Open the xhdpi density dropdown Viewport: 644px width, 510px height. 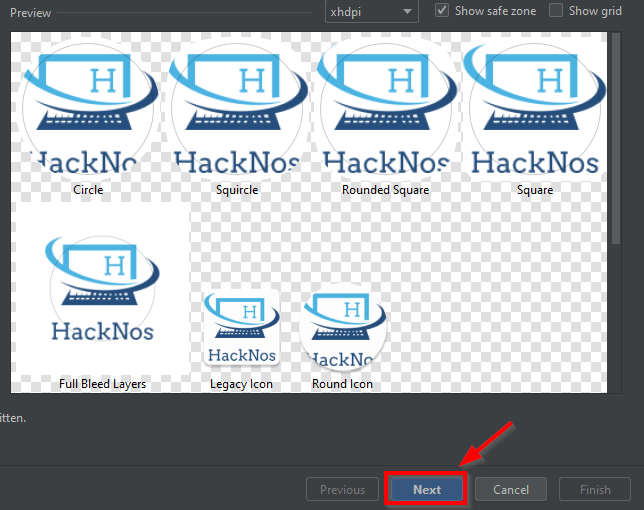click(371, 11)
